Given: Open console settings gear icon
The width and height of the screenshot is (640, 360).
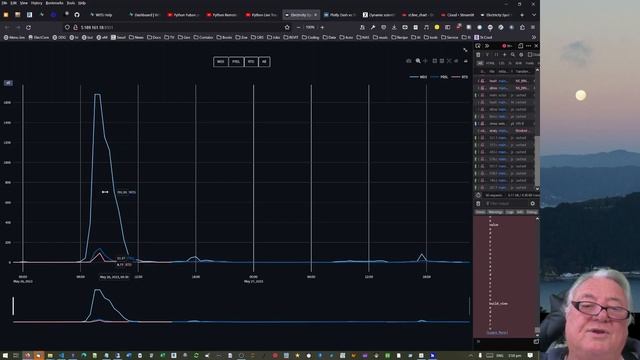Looking at the screenshot, I should click(533, 203).
